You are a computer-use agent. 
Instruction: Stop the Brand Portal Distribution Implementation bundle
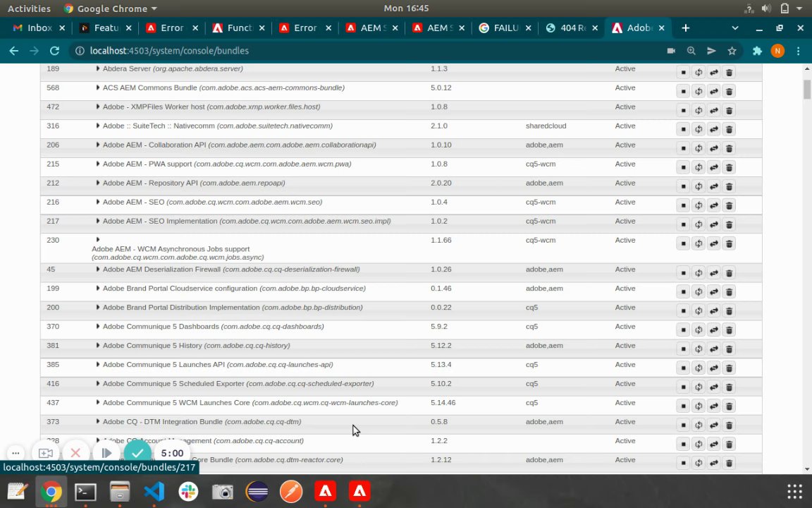[x=683, y=311]
